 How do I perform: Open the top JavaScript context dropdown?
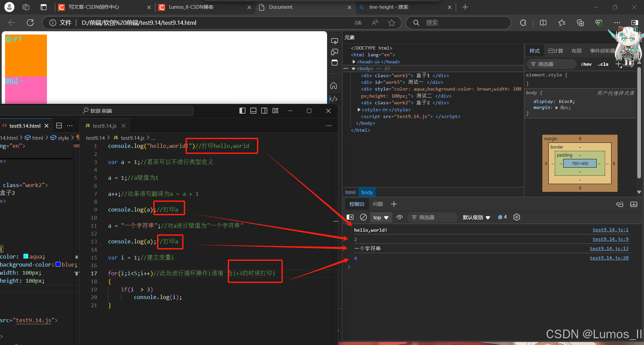point(381,218)
